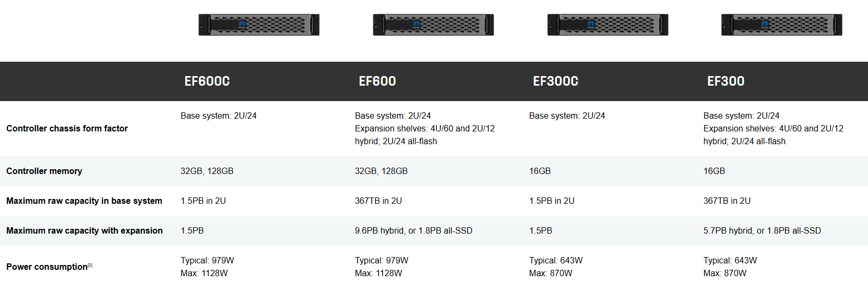Select EF300's Max: 870W power value
The height and width of the screenshot is (290, 868).
pos(724,273)
